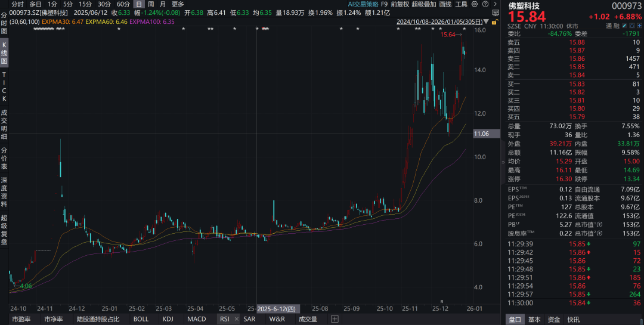Switch to 盘口 panel tab

click(x=515, y=319)
